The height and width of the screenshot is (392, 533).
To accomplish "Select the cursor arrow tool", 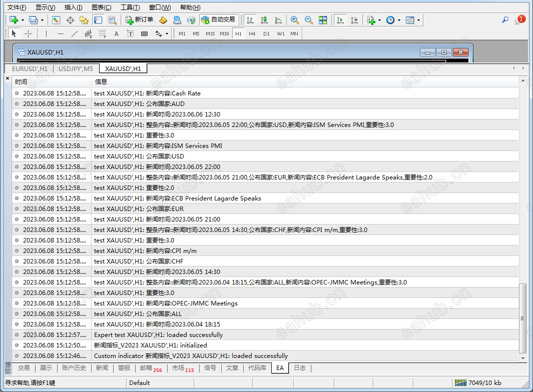I will 14,33.
